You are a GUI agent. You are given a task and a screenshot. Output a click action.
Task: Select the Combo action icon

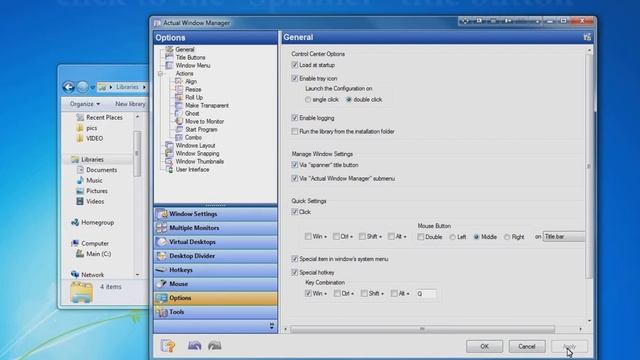(179, 137)
